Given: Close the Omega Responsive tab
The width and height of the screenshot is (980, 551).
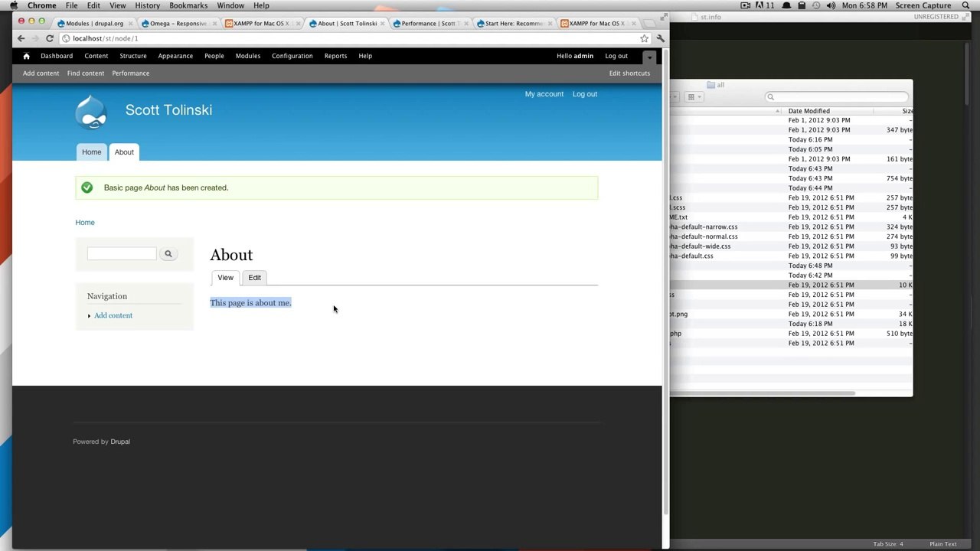Looking at the screenshot, I should tap(214, 24).
